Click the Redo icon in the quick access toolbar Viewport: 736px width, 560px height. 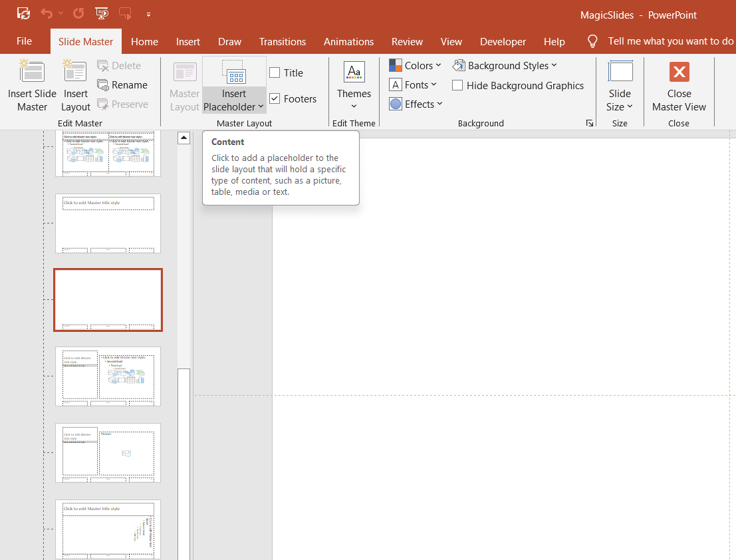pos(78,13)
